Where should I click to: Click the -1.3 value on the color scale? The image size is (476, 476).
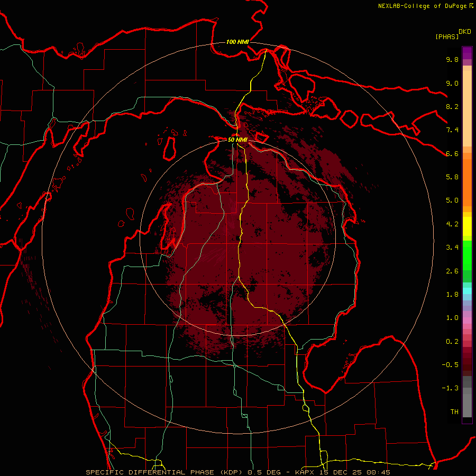pyautogui.click(x=450, y=388)
